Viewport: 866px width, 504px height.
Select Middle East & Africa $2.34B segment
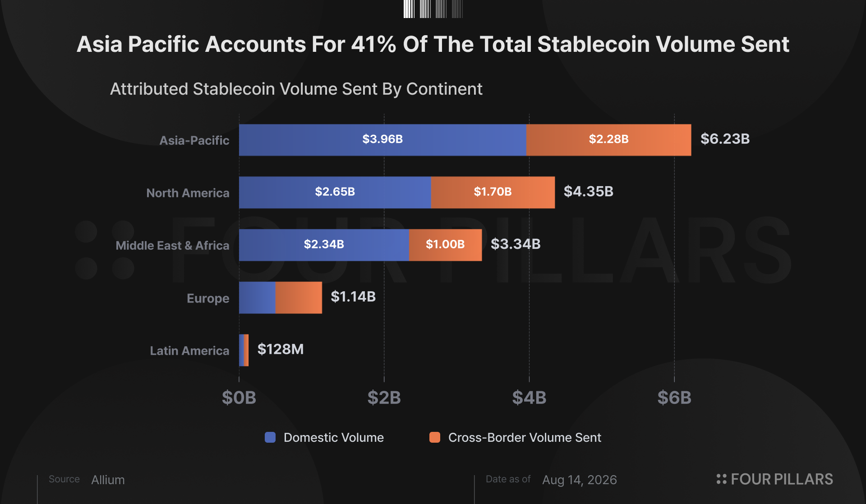pos(324,245)
